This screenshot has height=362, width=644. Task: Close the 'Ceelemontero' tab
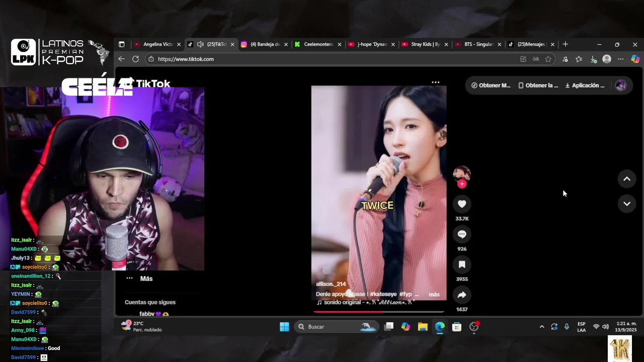[340, 44]
